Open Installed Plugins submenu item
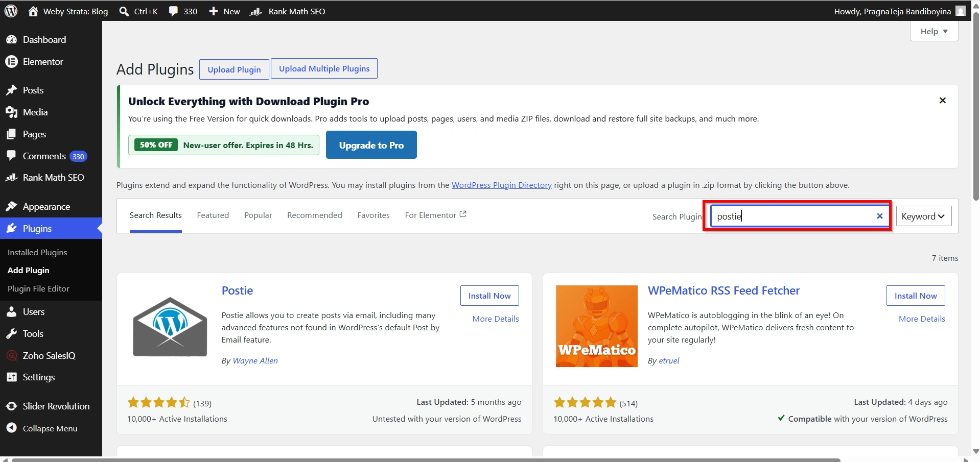The height and width of the screenshot is (462, 980). (x=37, y=252)
